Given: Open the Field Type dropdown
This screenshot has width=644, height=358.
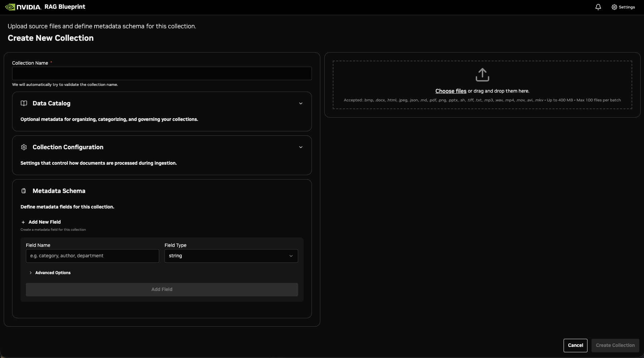Looking at the screenshot, I should pyautogui.click(x=231, y=256).
